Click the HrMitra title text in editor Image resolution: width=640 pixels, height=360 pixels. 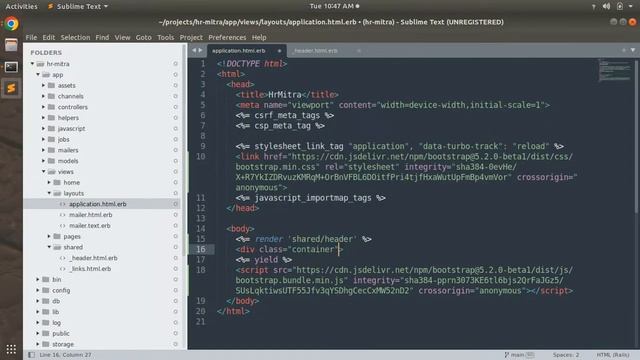(x=284, y=95)
